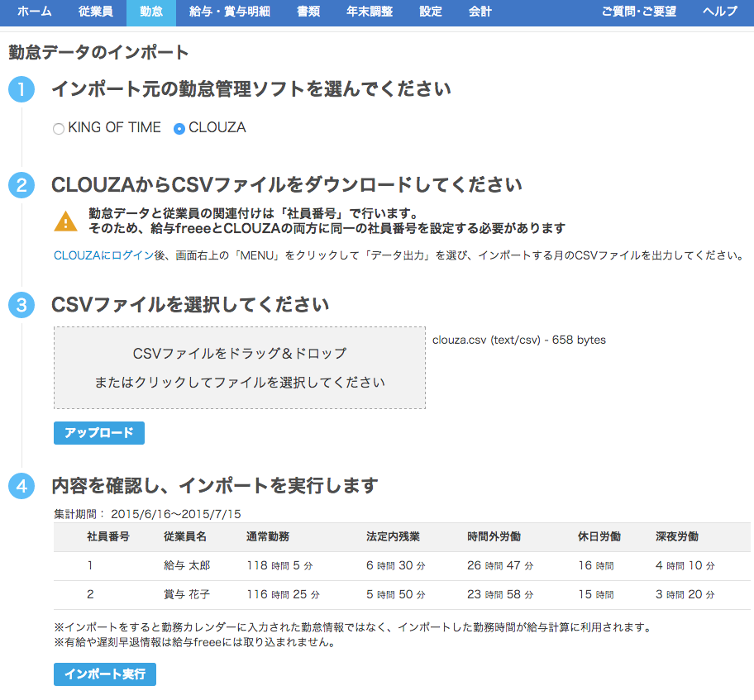Navigate to the 設定 menu
The height and width of the screenshot is (700, 754).
(x=430, y=12)
